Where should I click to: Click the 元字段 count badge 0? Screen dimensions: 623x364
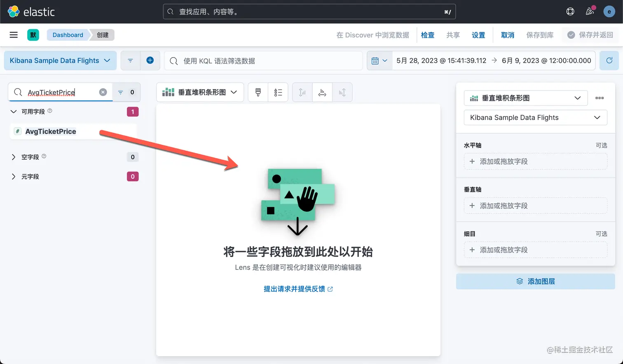click(x=133, y=177)
